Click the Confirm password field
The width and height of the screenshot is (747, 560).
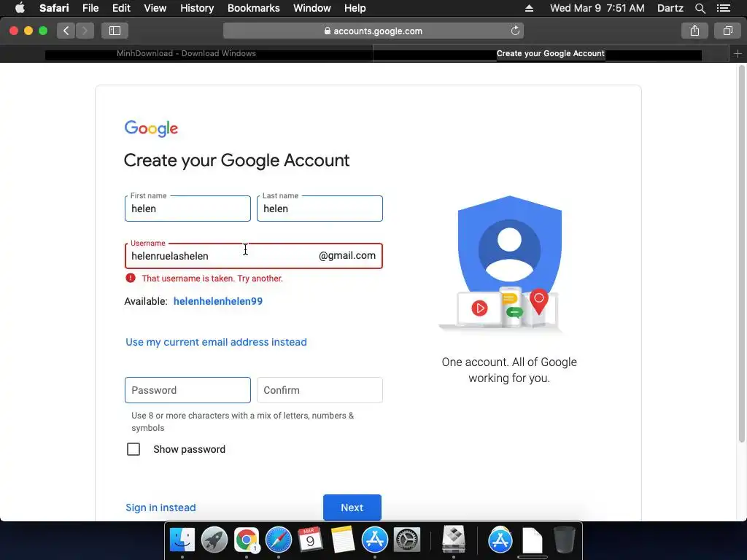[320, 390]
